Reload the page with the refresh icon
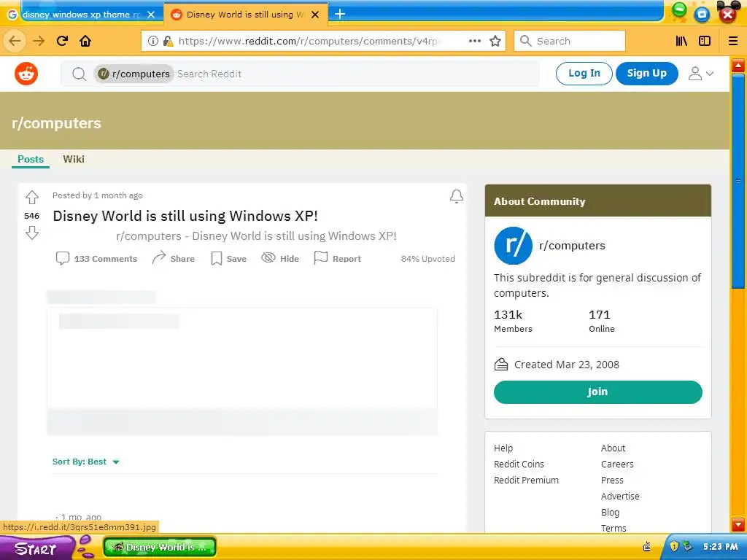This screenshot has height=560, width=747. coord(63,41)
